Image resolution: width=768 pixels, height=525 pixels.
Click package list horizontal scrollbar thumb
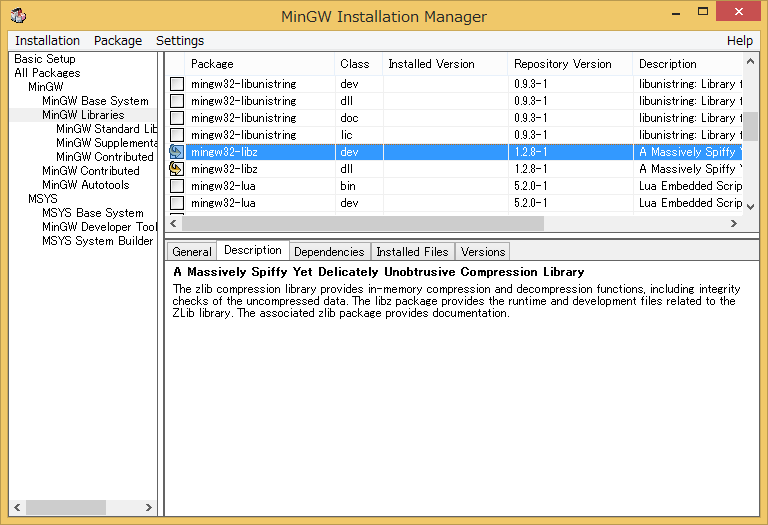click(363, 223)
